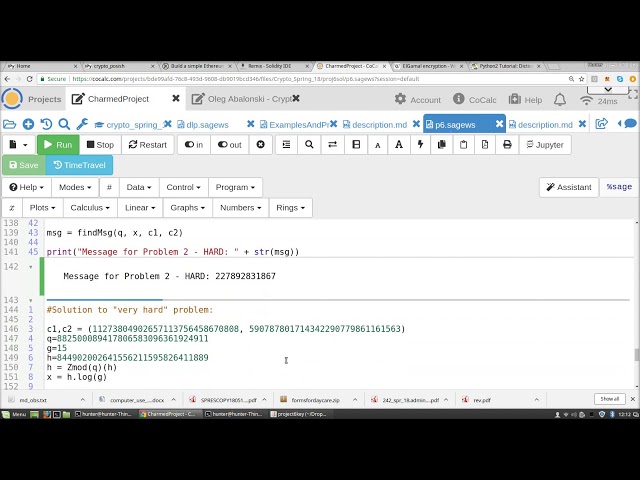Image resolution: width=640 pixels, height=480 pixels.
Task: Click the Restart button
Action: click(x=147, y=144)
